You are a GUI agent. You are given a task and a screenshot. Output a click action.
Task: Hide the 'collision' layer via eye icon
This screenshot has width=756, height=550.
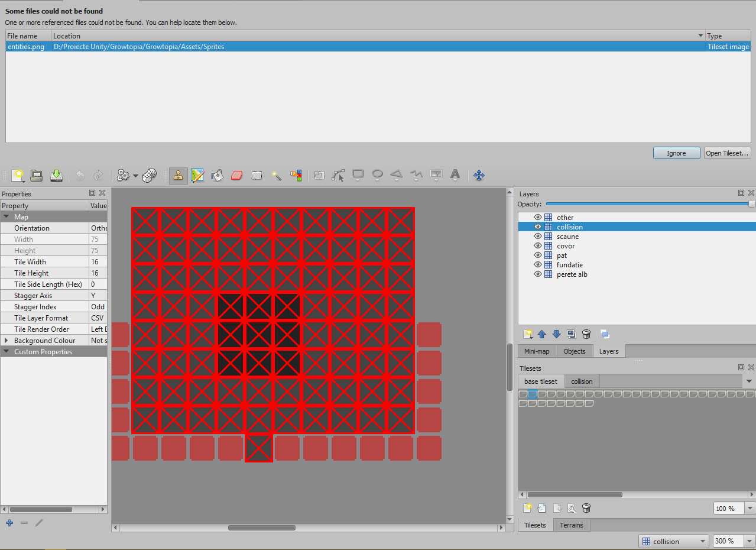click(538, 227)
